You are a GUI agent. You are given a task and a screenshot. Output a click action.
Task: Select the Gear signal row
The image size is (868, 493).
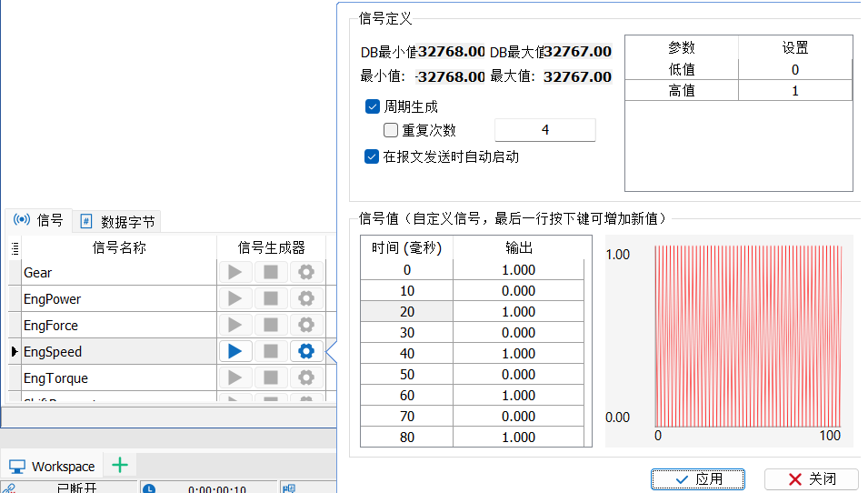coord(118,273)
